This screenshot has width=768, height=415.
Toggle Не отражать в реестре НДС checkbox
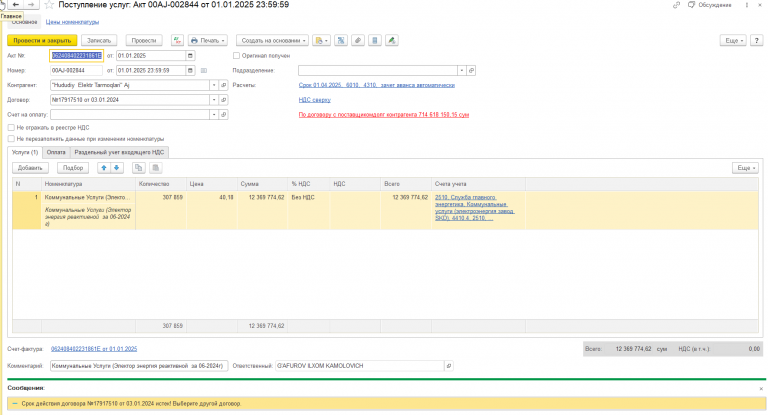[11, 127]
